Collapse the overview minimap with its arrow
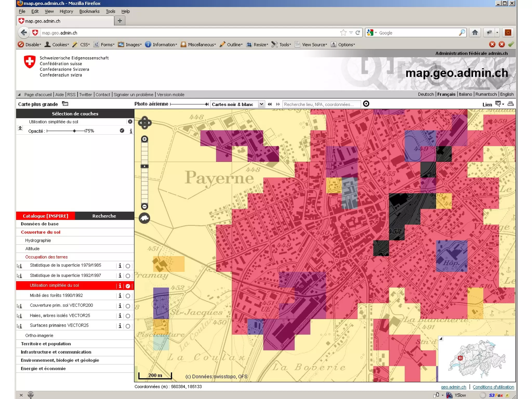 coord(441,339)
